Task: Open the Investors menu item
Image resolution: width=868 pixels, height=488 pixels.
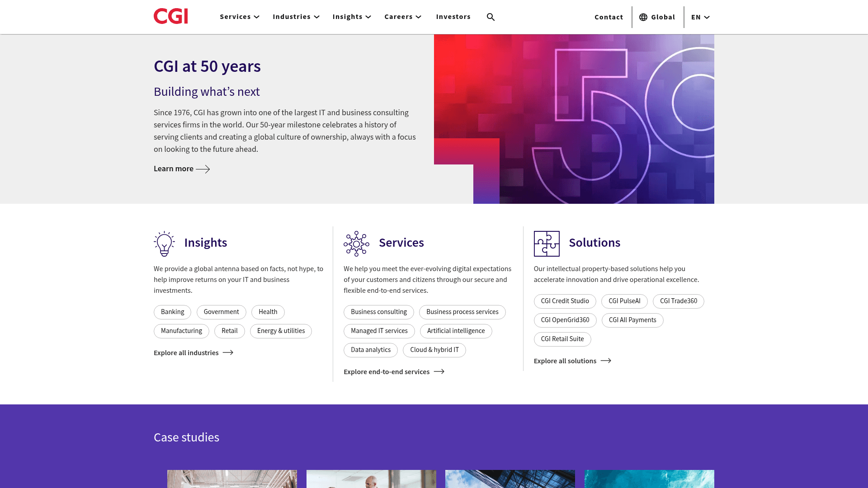Action: tap(453, 17)
